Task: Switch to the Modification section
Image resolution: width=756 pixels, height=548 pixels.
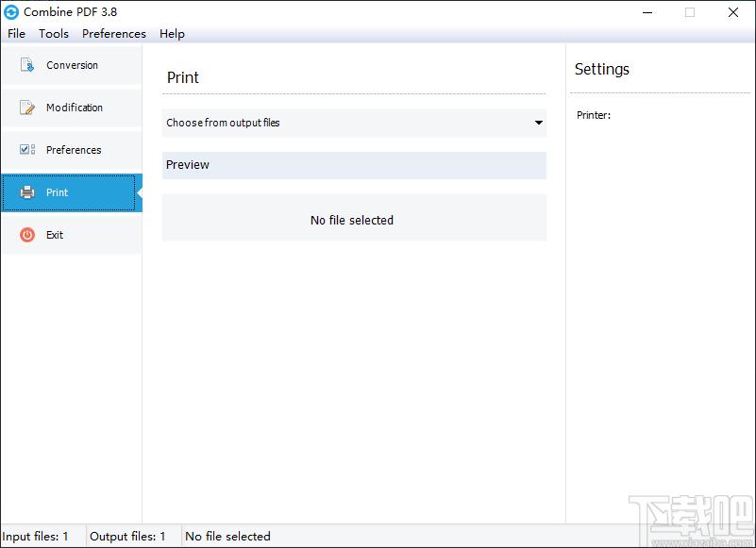Action: click(74, 108)
